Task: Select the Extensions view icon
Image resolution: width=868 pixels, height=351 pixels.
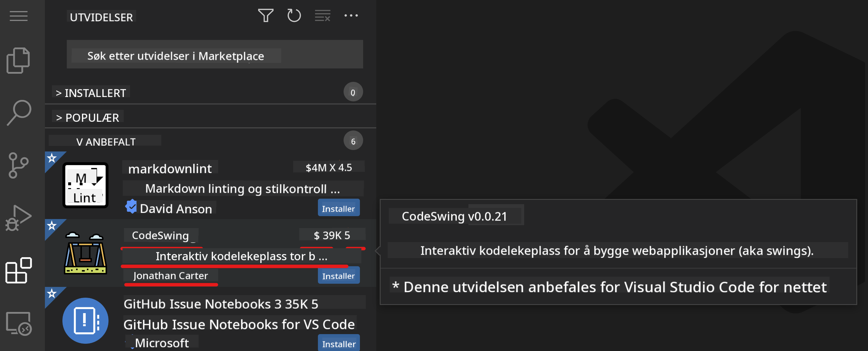Action: point(19,270)
